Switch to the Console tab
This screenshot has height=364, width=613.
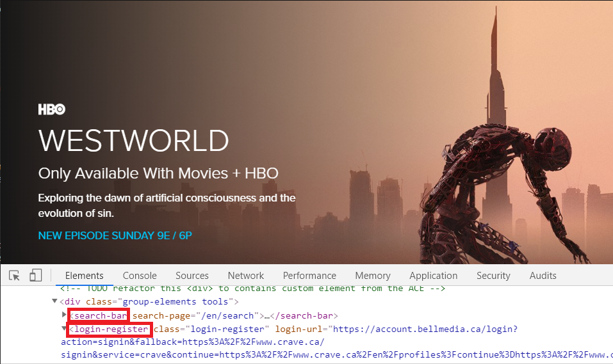(140, 276)
